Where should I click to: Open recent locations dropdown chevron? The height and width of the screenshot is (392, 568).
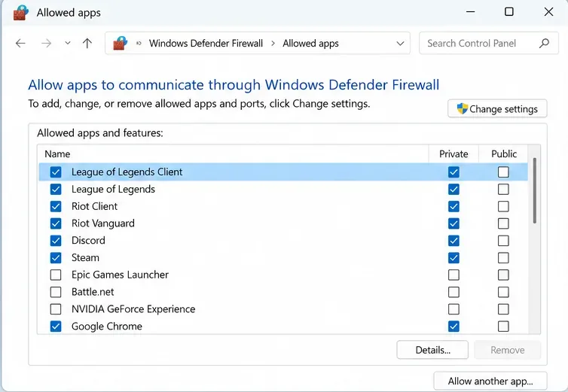(x=67, y=43)
